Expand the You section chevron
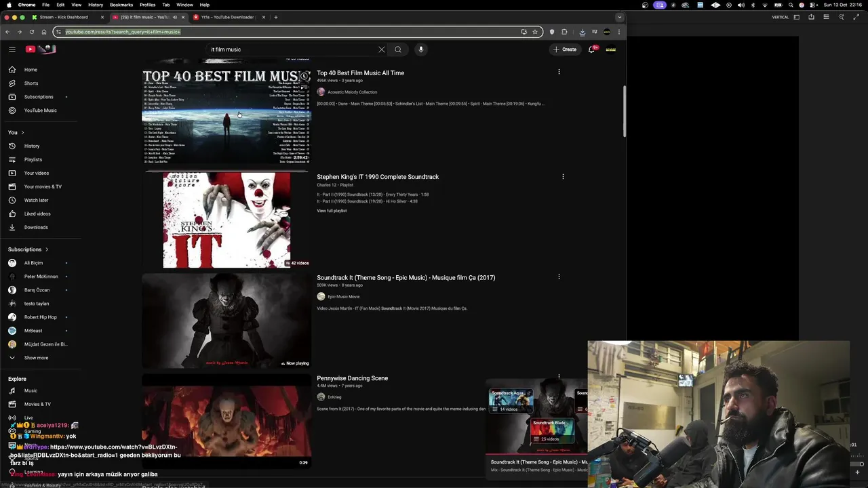868x488 pixels. click(x=22, y=133)
